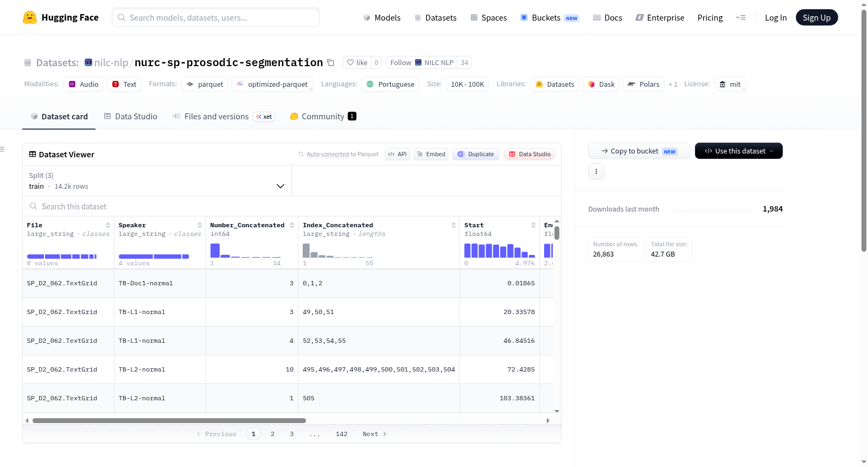Click the Hugging Face logo icon
868x467 pixels.
(x=30, y=17)
